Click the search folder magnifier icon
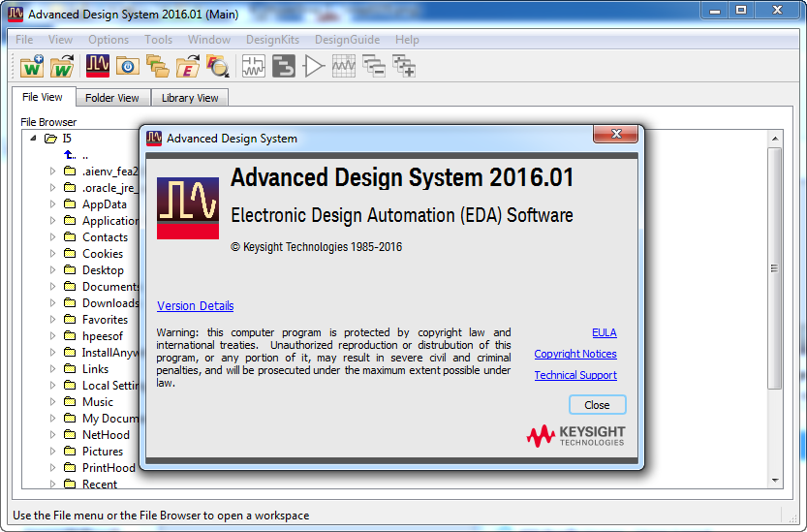The image size is (807, 532). click(217, 66)
